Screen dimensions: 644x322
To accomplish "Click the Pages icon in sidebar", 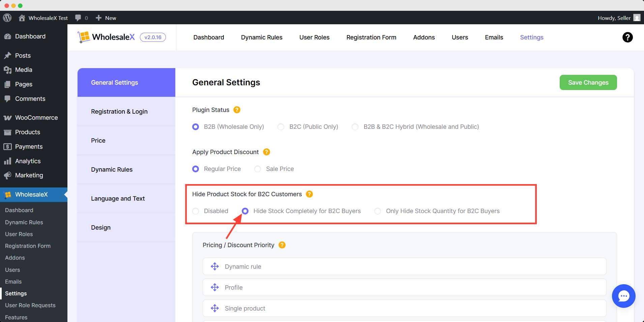I will pos(7,84).
